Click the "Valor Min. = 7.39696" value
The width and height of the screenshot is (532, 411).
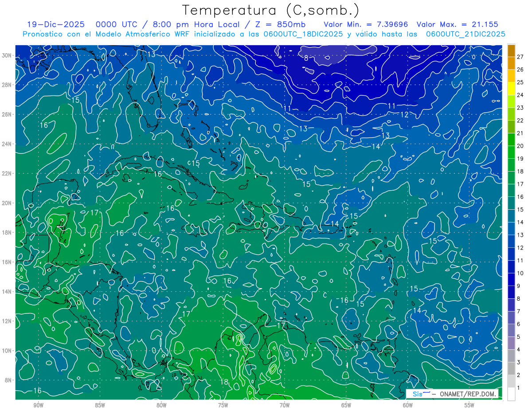click(366, 24)
